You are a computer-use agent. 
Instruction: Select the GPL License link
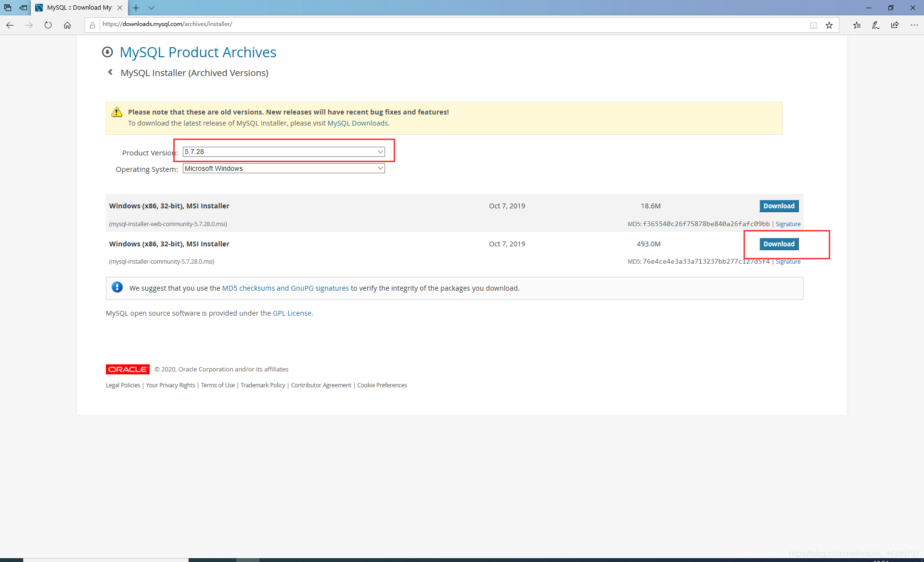pyautogui.click(x=292, y=313)
